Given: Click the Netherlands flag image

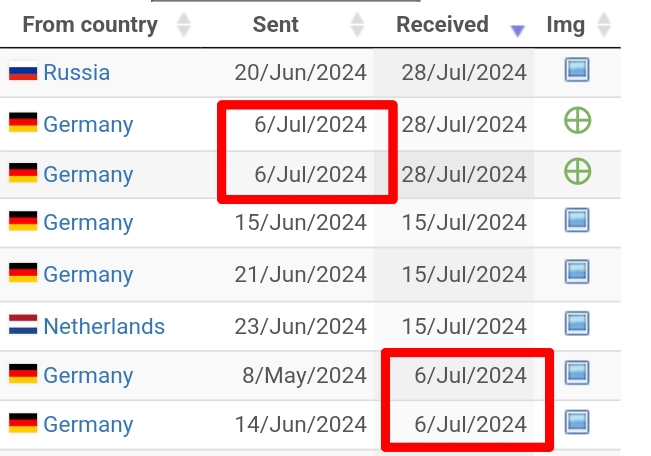Looking at the screenshot, I should pyautogui.click(x=23, y=324).
